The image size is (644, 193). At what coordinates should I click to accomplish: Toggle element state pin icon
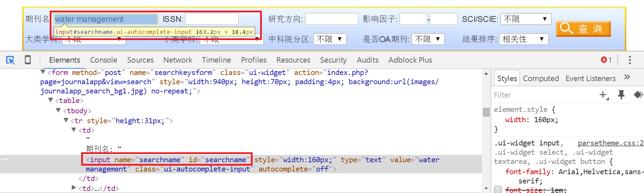click(x=621, y=95)
